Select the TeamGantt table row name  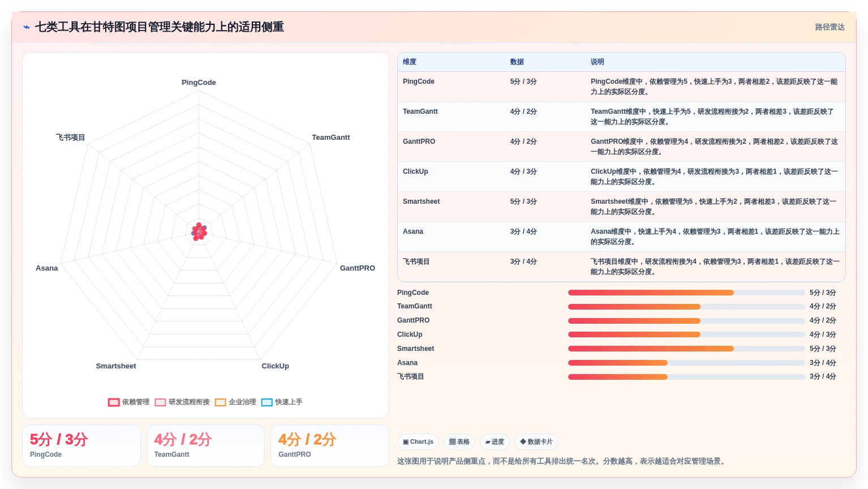(x=420, y=111)
